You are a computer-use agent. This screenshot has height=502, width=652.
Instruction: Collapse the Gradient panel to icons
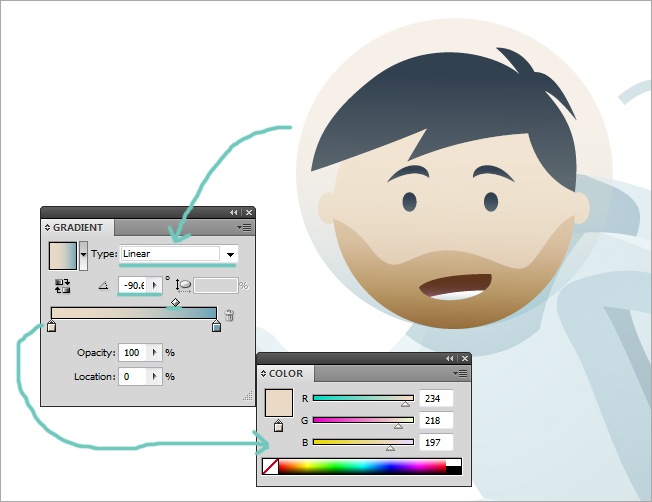234,213
